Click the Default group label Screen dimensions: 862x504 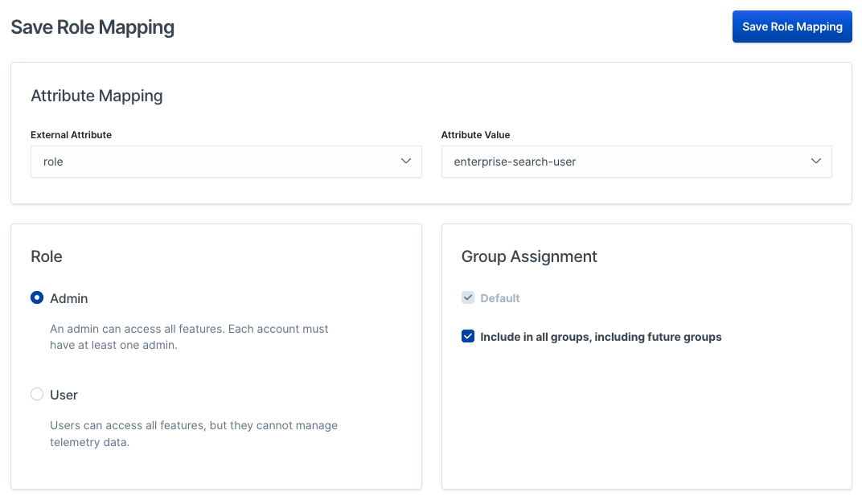pos(500,298)
